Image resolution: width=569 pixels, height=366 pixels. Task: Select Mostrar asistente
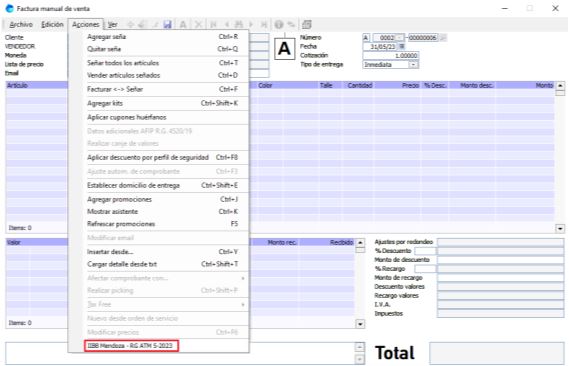(x=159, y=211)
